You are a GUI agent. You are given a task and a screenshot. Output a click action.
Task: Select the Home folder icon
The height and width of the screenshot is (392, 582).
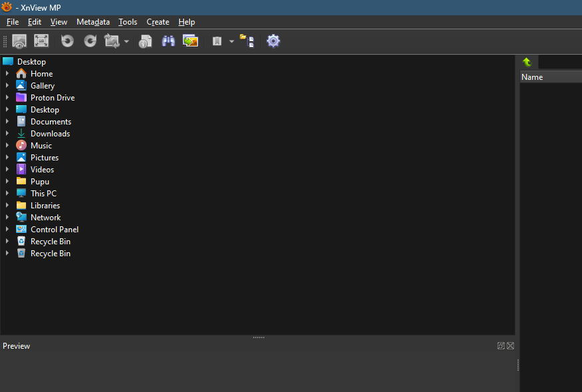[x=21, y=73]
